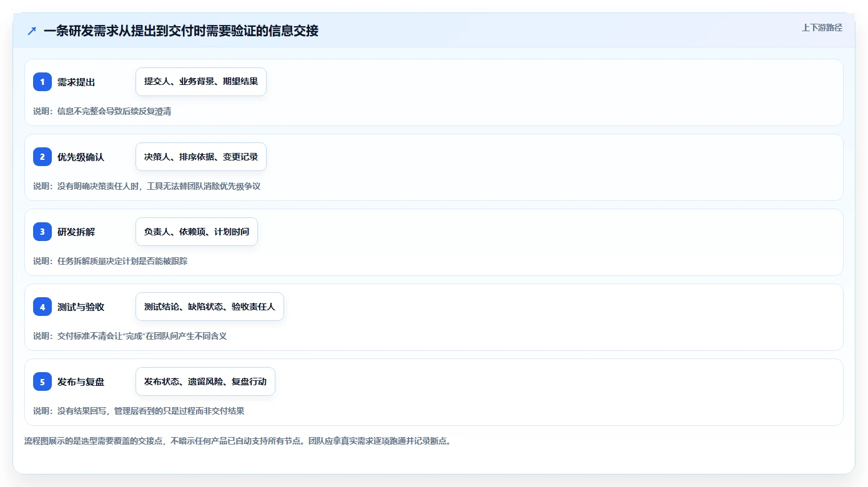
Task: Click the 研发拆解 step title
Action: [x=76, y=232]
